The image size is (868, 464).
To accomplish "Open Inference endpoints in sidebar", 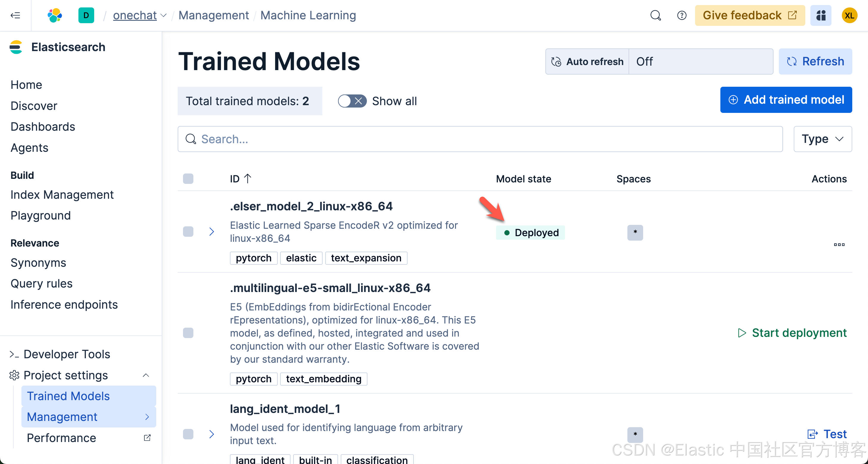I will 64,304.
